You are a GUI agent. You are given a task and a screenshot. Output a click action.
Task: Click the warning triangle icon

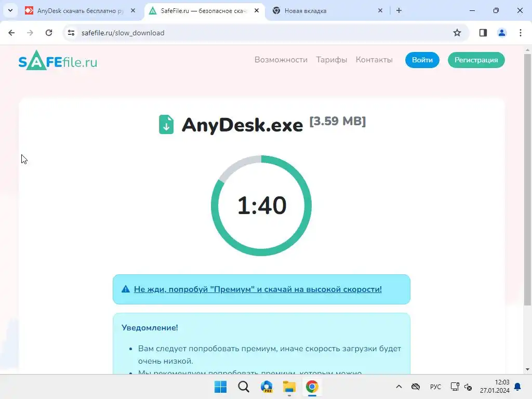coord(126,289)
